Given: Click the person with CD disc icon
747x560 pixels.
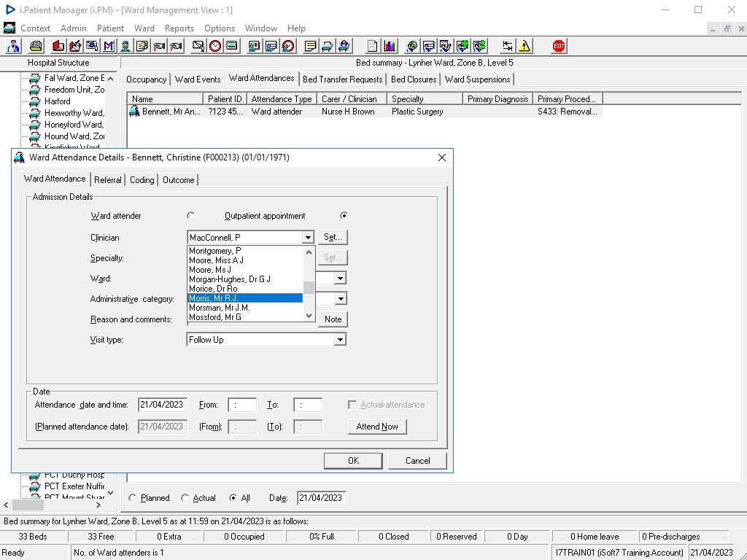Looking at the screenshot, I should pyautogui.click(x=411, y=46).
